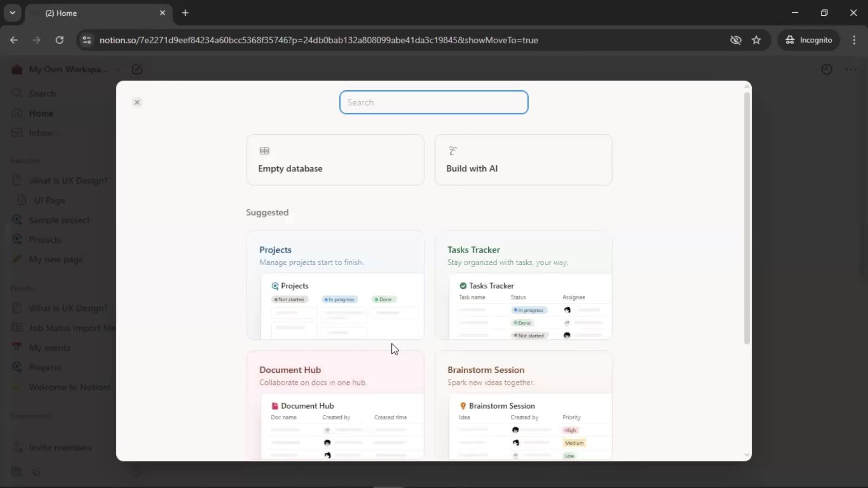Viewport: 868px width, 488px height.
Task: Click the Projects preview target icon
Action: (275, 286)
